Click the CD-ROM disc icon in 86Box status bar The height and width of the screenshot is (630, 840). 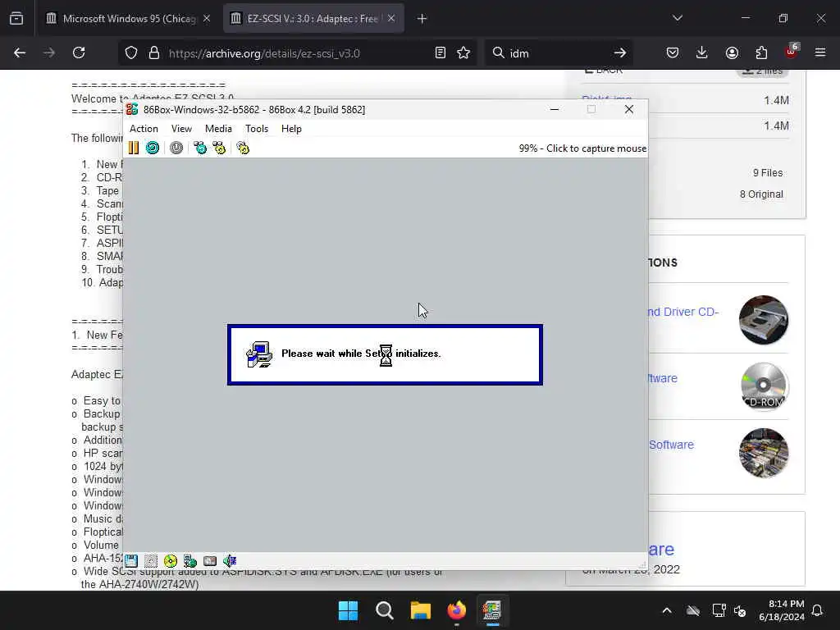click(171, 561)
